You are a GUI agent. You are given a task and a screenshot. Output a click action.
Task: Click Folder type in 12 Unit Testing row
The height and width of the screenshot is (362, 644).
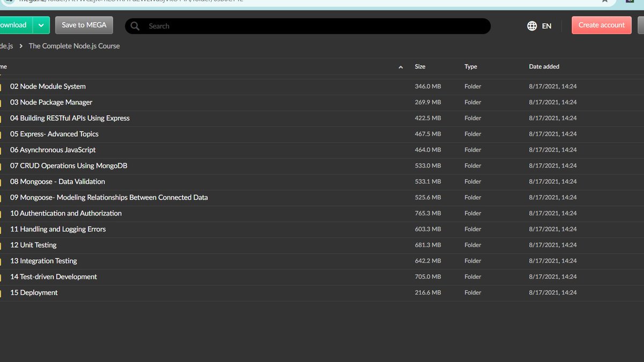coord(473,245)
